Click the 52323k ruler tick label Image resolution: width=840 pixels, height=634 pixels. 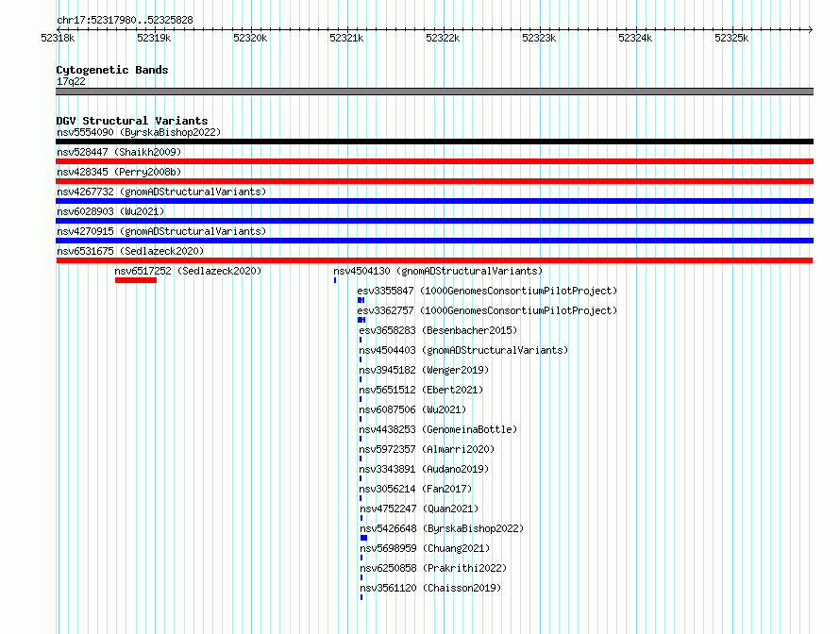[x=539, y=38]
